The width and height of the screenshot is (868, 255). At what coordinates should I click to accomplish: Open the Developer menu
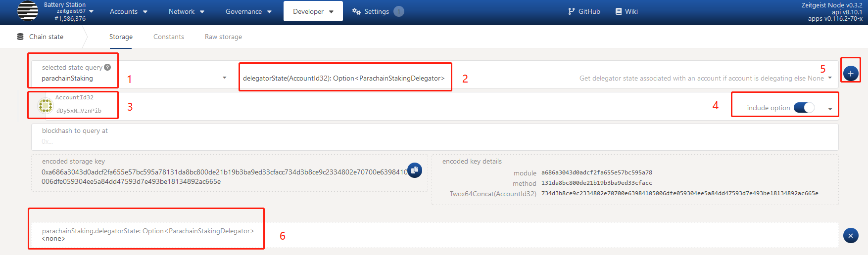[313, 11]
